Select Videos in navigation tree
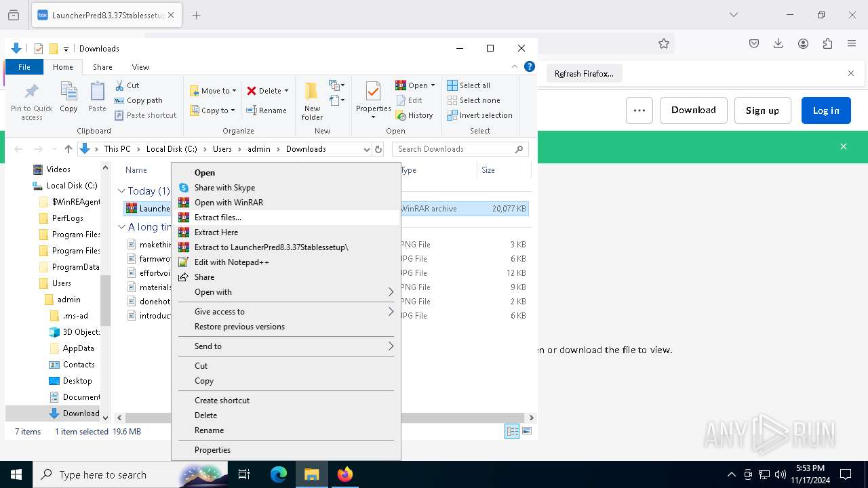The width and height of the screenshot is (868, 488). pyautogui.click(x=52, y=169)
